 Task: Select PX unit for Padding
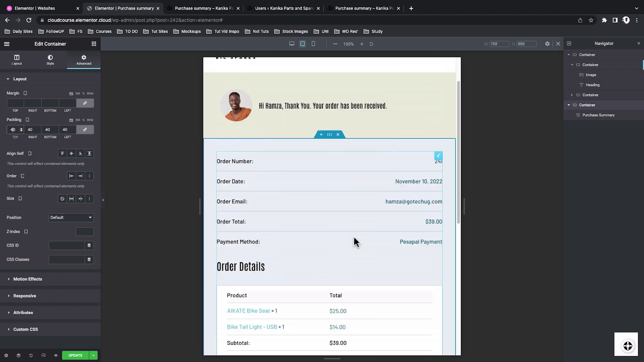pos(71,120)
